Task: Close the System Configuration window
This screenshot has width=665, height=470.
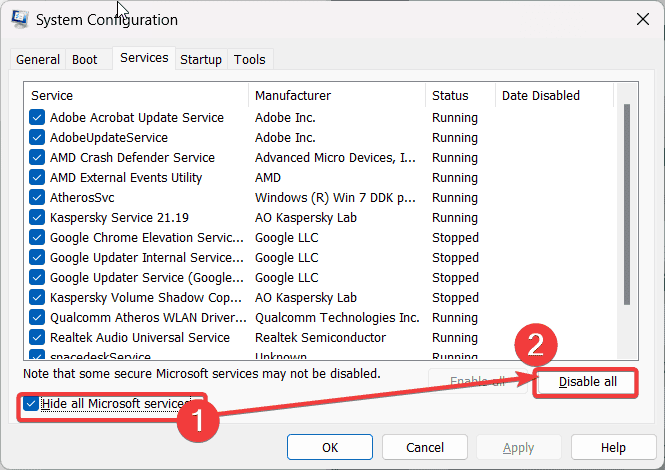Action: coord(643,19)
